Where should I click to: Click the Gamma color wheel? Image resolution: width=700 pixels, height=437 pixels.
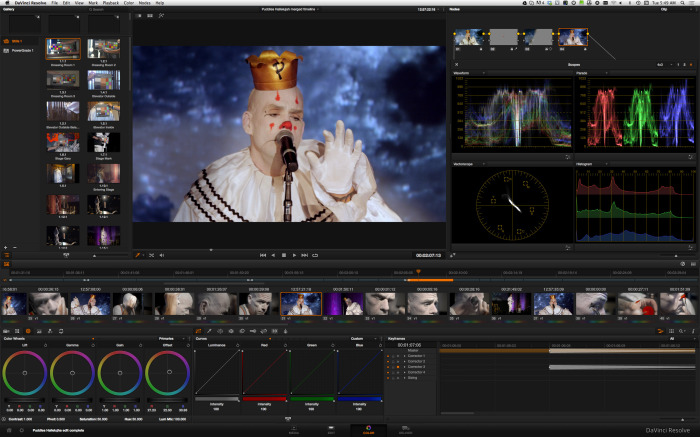71,375
